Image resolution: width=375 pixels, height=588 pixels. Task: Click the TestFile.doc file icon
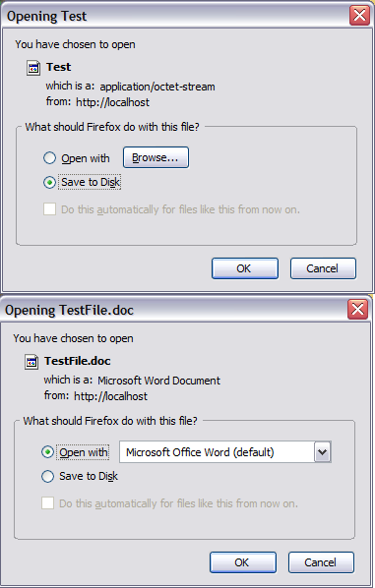[31, 362]
